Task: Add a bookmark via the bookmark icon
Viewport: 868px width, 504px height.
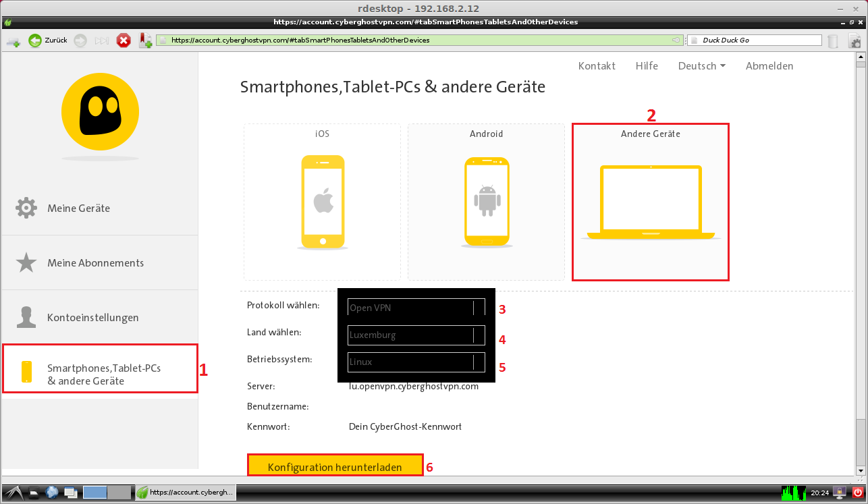Action: pos(145,40)
